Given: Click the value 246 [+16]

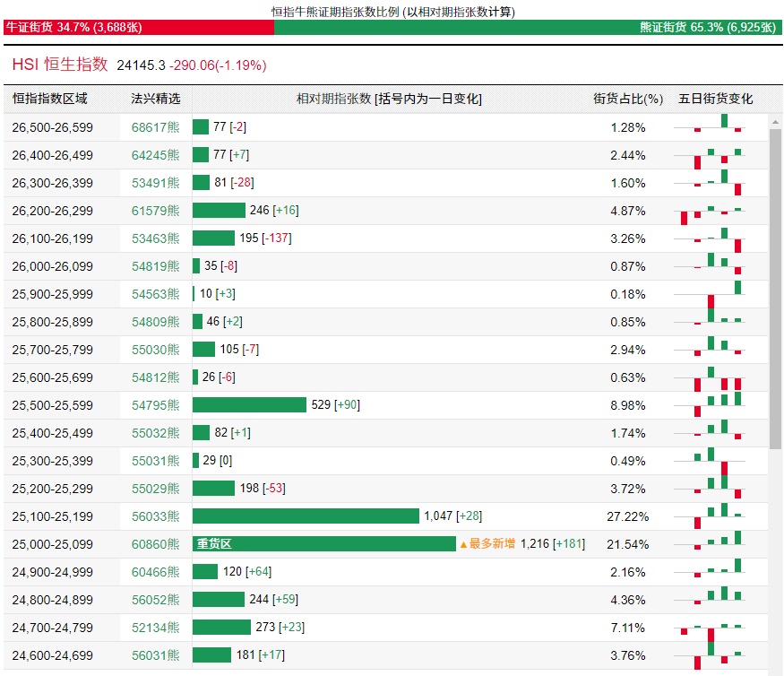Looking at the screenshot, I should tap(274, 210).
